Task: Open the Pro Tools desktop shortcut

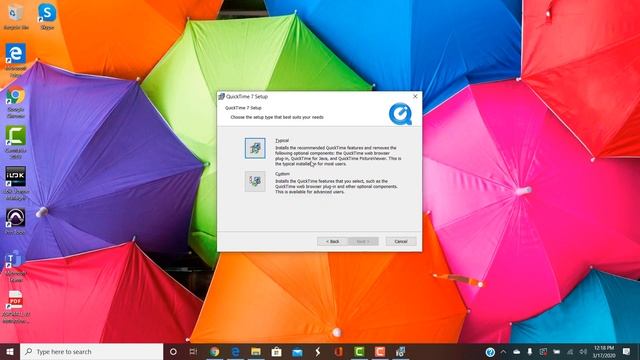Action: point(16,221)
